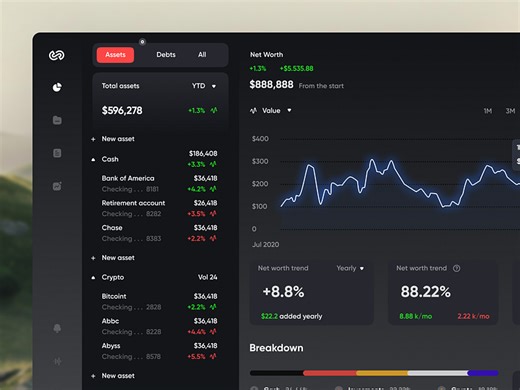This screenshot has height=390, width=520.
Task: Switch to the Assets tab
Action: (115, 55)
